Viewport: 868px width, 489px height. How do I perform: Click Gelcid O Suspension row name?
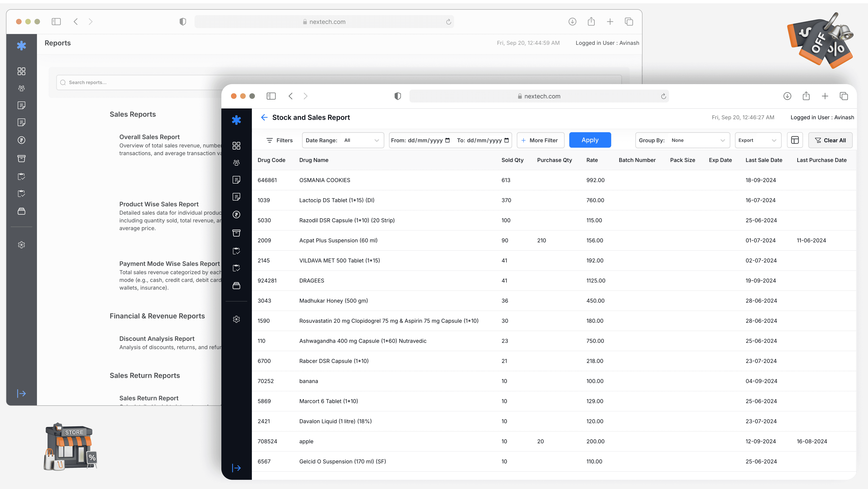(x=342, y=461)
